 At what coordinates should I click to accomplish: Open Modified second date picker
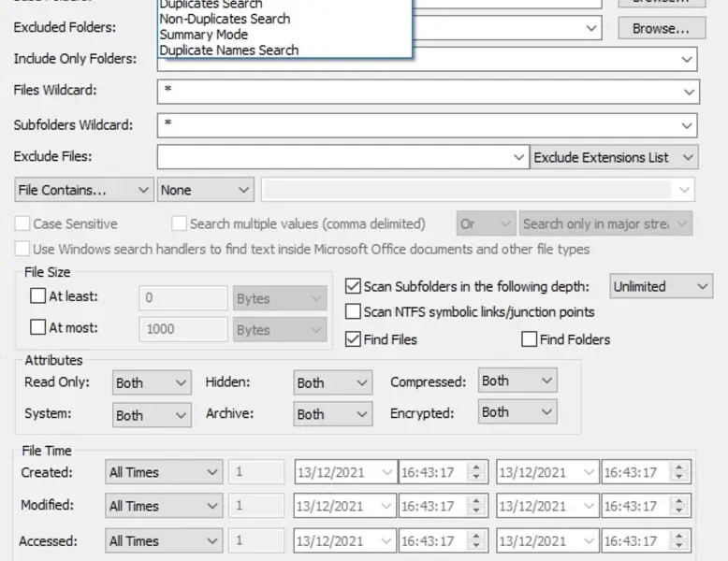coord(589,506)
